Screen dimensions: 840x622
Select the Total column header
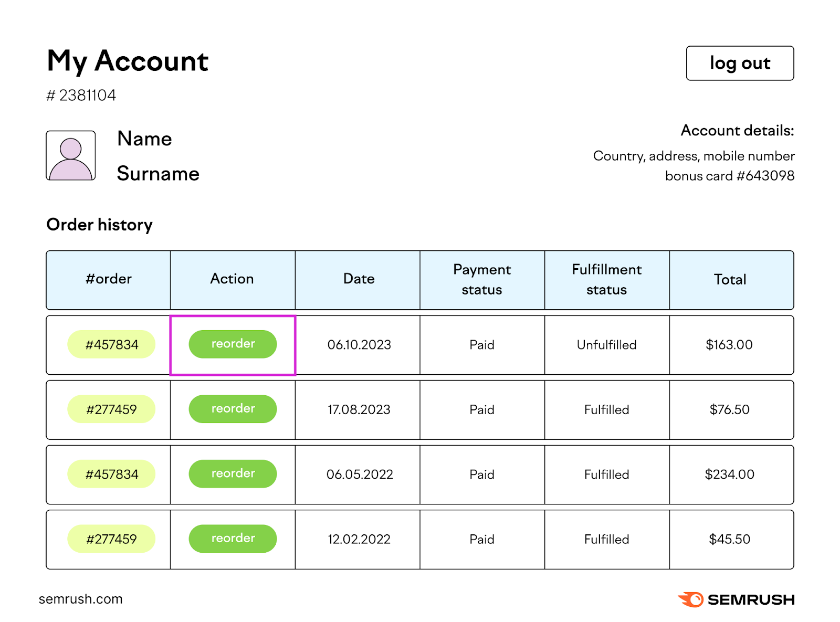(x=730, y=279)
